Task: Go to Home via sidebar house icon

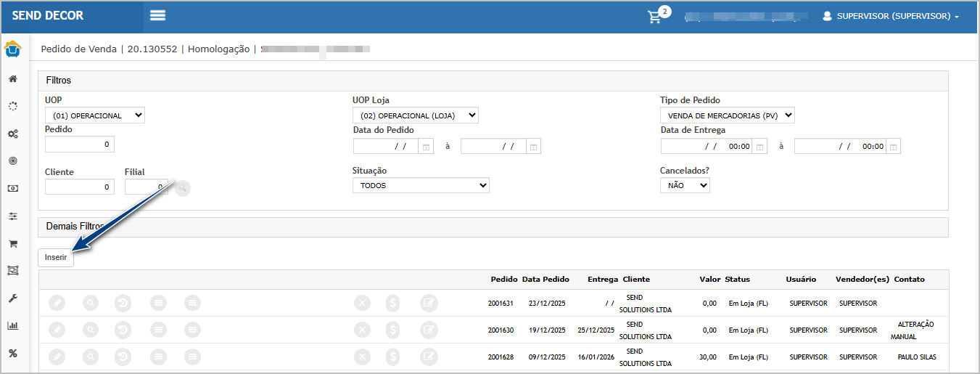Action: [13, 78]
